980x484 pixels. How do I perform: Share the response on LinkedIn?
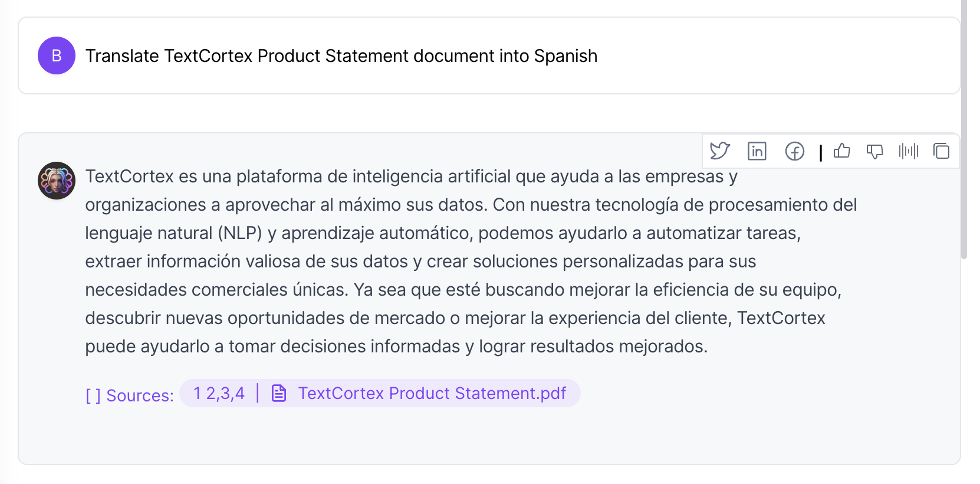757,152
